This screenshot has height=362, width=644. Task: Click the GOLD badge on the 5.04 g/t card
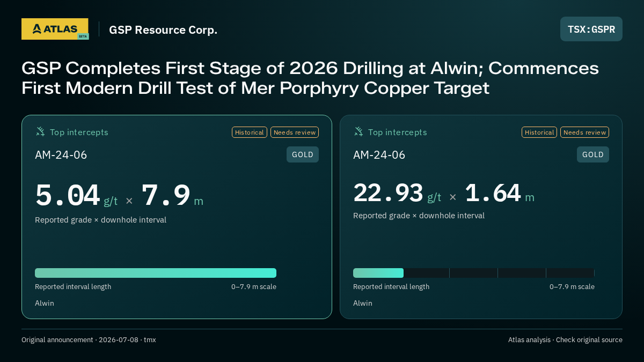pos(303,154)
